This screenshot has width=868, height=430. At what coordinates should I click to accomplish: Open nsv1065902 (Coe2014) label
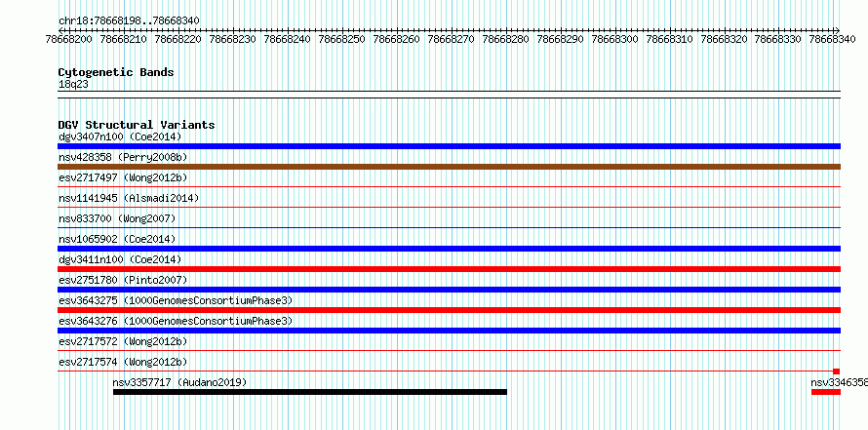(x=117, y=239)
